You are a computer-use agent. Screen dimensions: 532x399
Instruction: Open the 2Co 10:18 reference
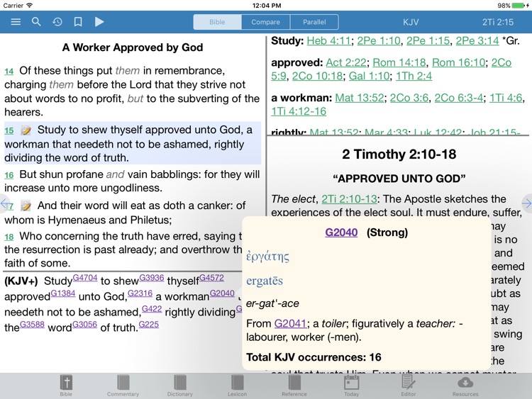click(x=317, y=76)
